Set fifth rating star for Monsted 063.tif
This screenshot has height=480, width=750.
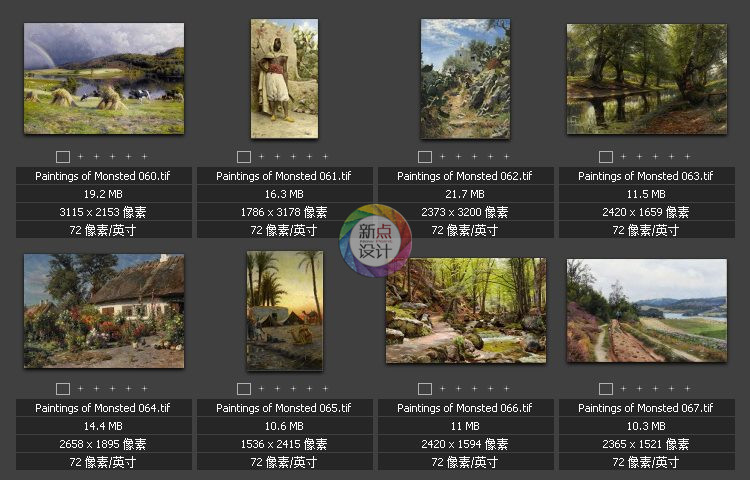(x=687, y=156)
